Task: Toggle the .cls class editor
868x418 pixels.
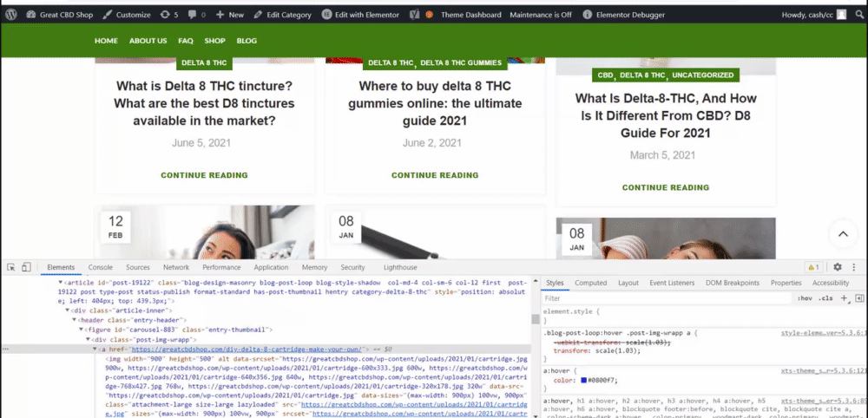Action: [826, 298]
